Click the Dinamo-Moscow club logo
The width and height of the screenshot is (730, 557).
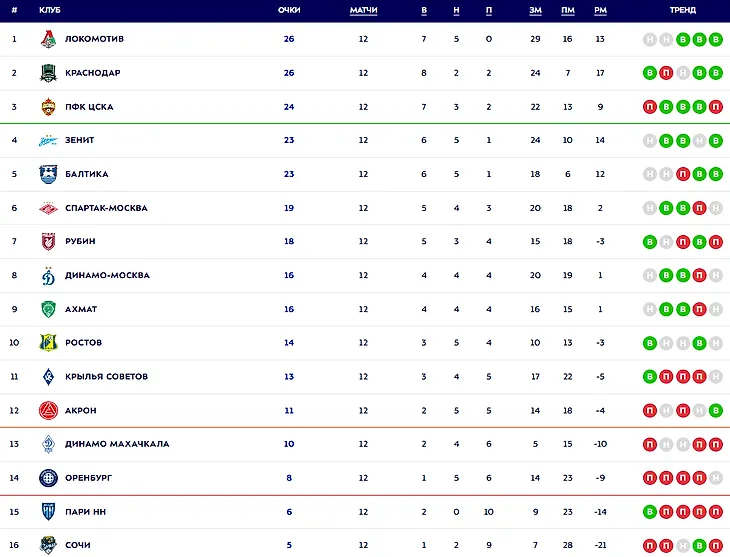click(x=48, y=276)
